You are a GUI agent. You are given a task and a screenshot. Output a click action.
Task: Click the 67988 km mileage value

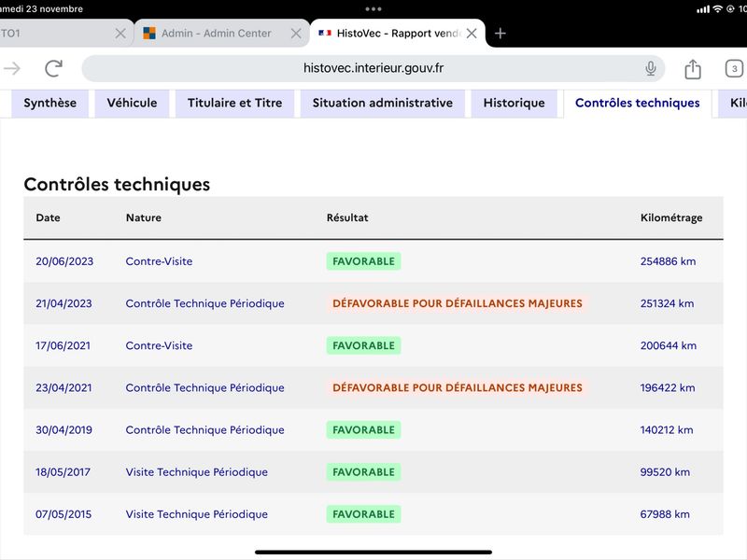[665, 514]
